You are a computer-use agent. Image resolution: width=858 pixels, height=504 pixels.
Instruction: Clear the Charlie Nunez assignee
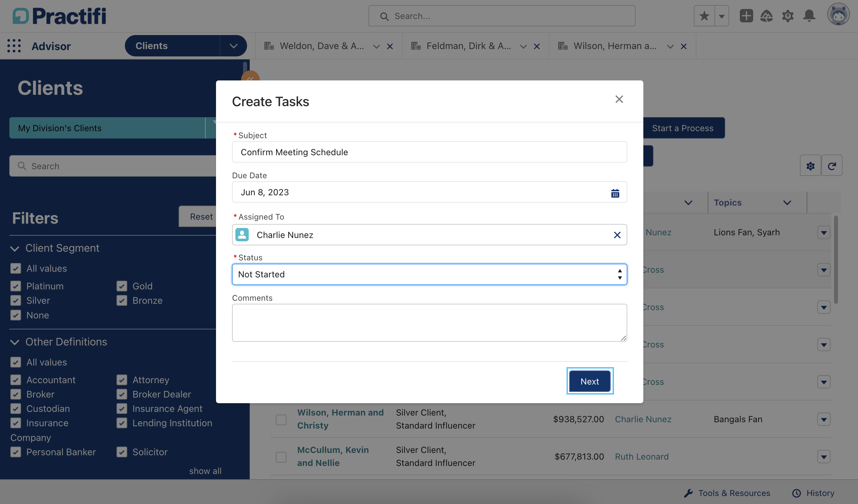(617, 235)
